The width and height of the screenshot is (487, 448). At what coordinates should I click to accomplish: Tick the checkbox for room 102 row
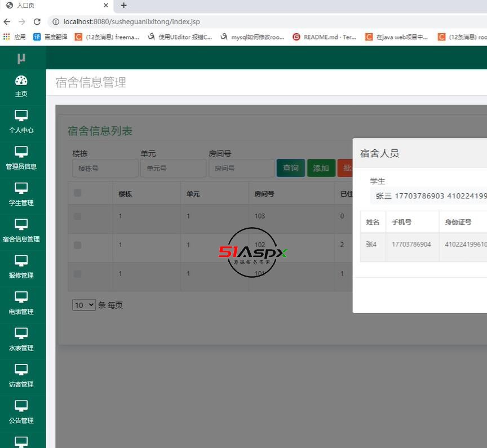tap(78, 245)
